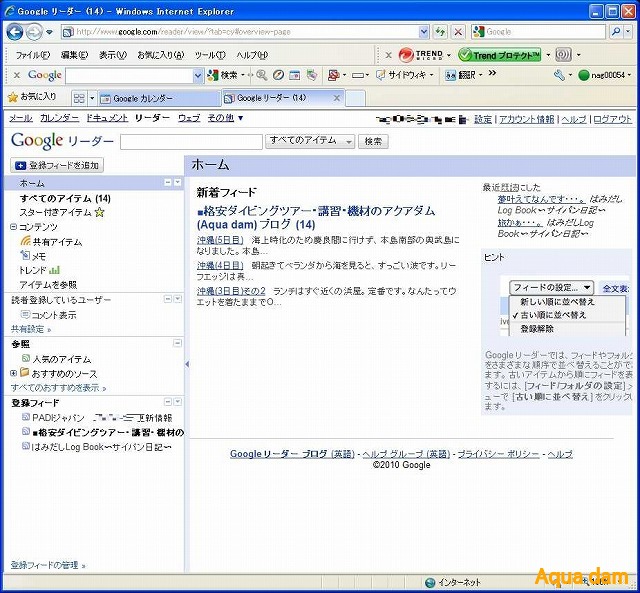Open the 登録フィード section dropdown arrow button
This screenshot has height=593, width=640.
pos(178,402)
